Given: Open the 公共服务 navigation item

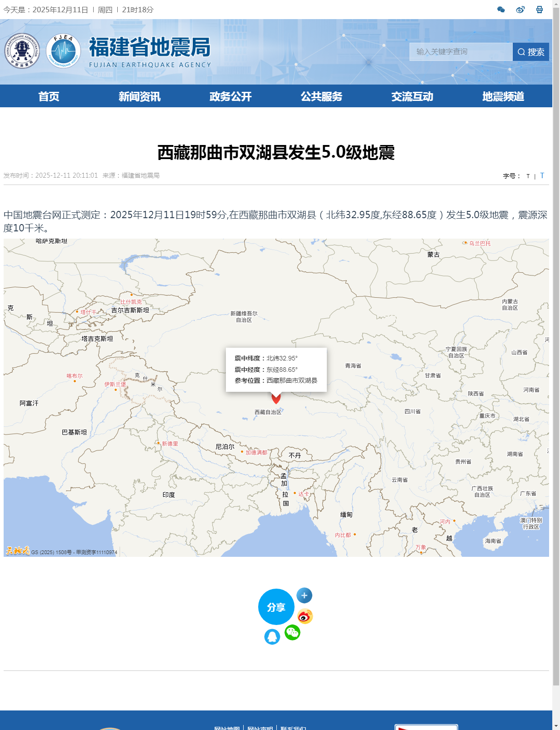Looking at the screenshot, I should click(x=321, y=96).
